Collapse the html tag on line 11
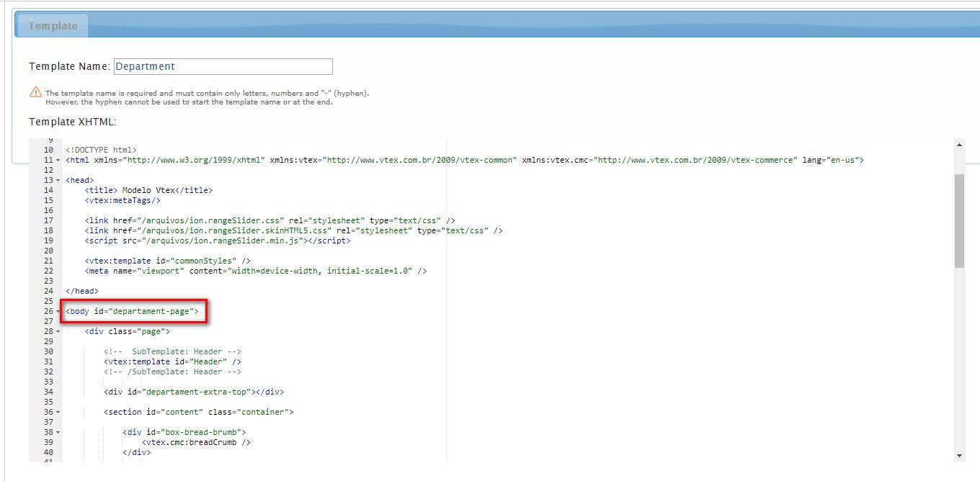 pos(58,160)
